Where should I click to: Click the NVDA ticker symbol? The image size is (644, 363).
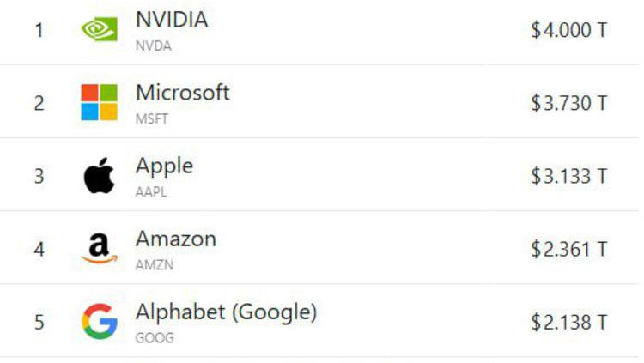point(153,46)
